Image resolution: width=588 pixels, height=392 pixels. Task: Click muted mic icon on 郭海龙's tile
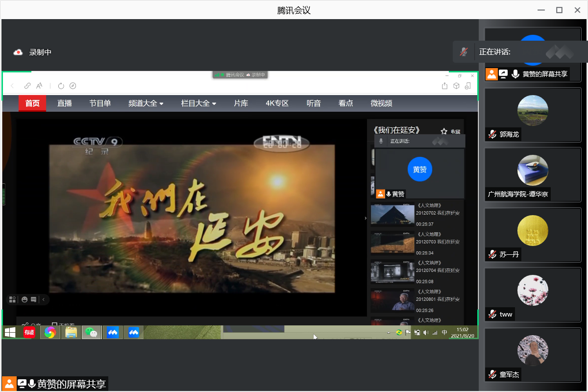492,134
